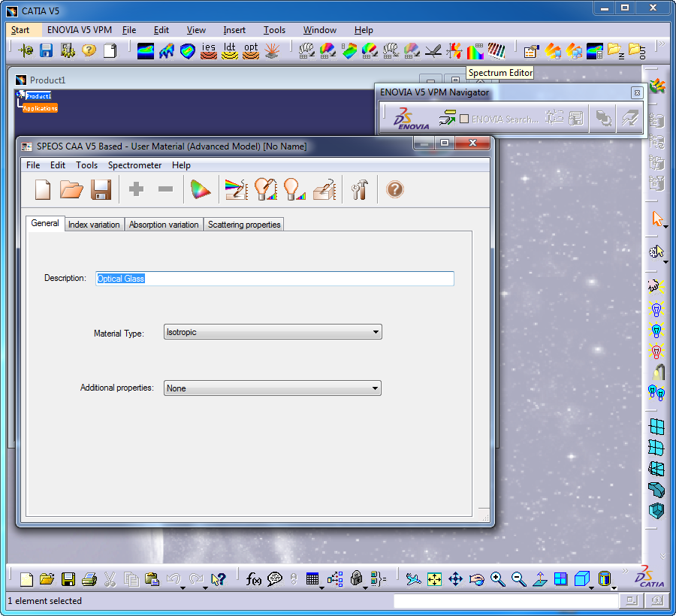Click the Zoom In magnifier icon

click(498, 579)
